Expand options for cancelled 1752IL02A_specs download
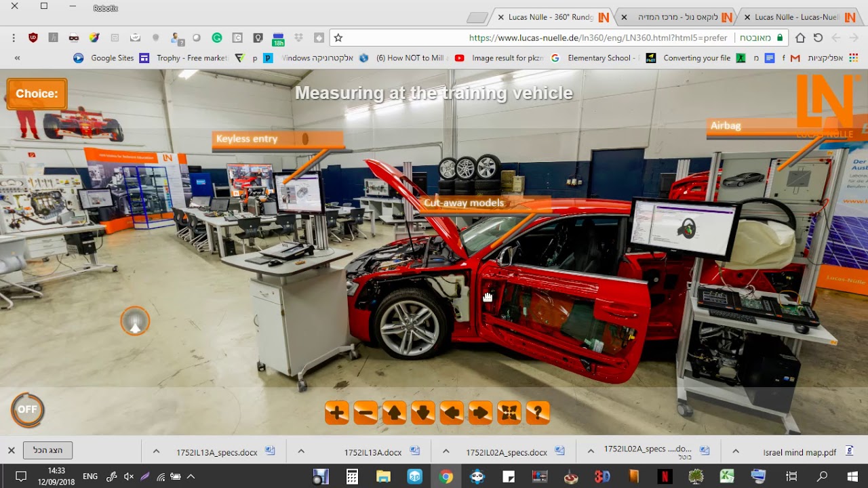This screenshot has height=488, width=868. 591,451
